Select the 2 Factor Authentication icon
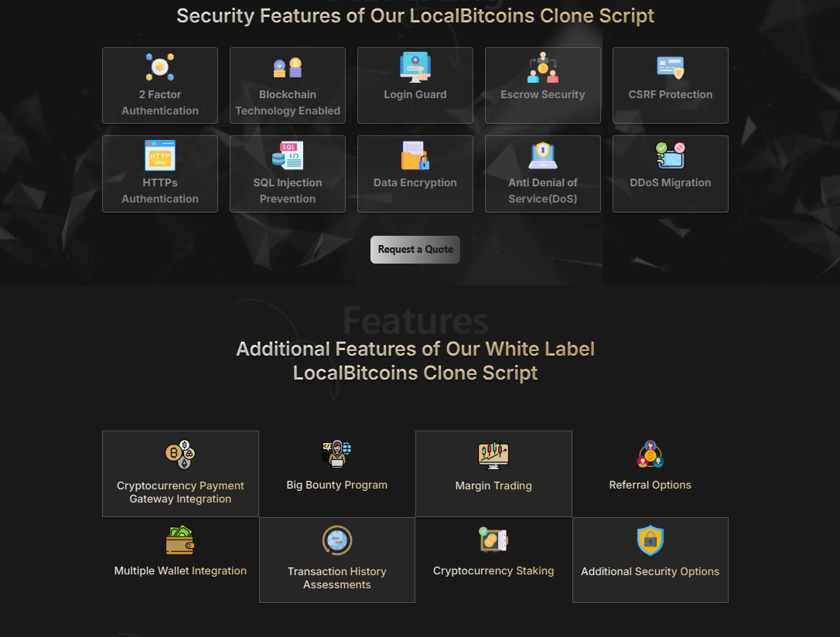This screenshot has width=840, height=637. [x=159, y=68]
